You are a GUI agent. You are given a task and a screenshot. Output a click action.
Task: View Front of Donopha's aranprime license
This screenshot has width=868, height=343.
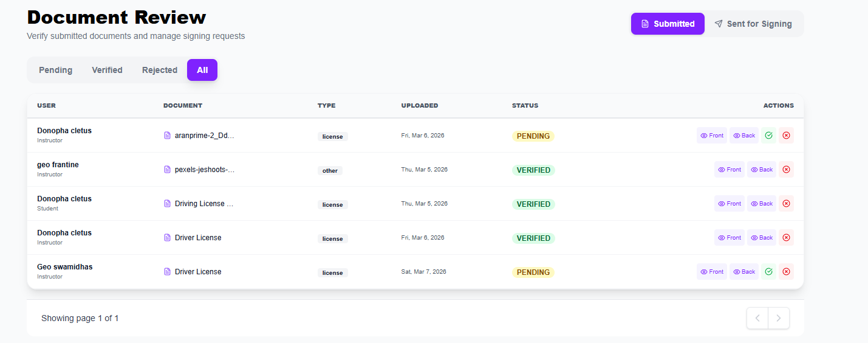(x=711, y=136)
